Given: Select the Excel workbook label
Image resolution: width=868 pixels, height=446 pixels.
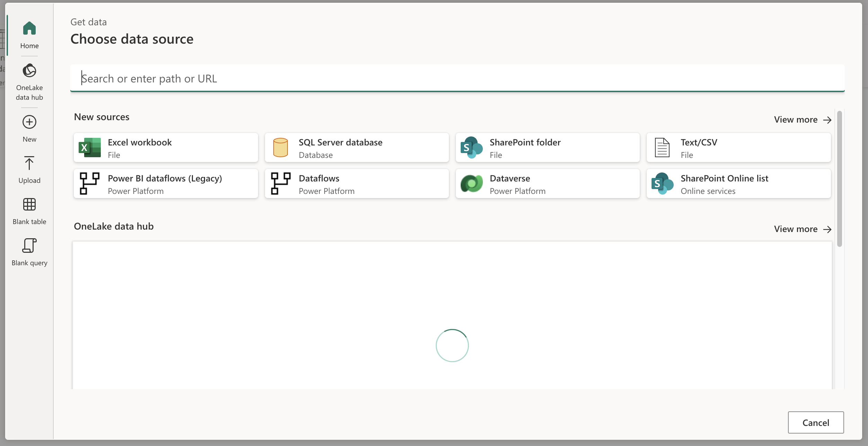Looking at the screenshot, I should tap(140, 142).
